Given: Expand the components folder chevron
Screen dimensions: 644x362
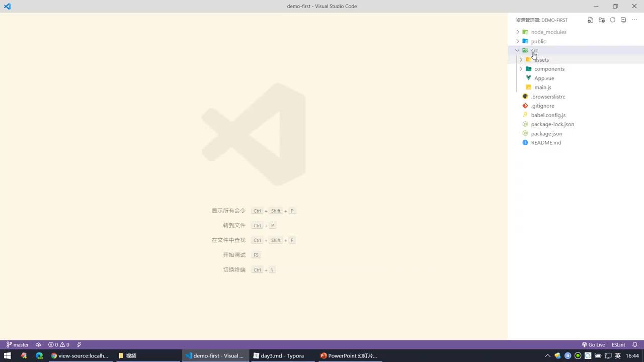Looking at the screenshot, I should (x=521, y=69).
